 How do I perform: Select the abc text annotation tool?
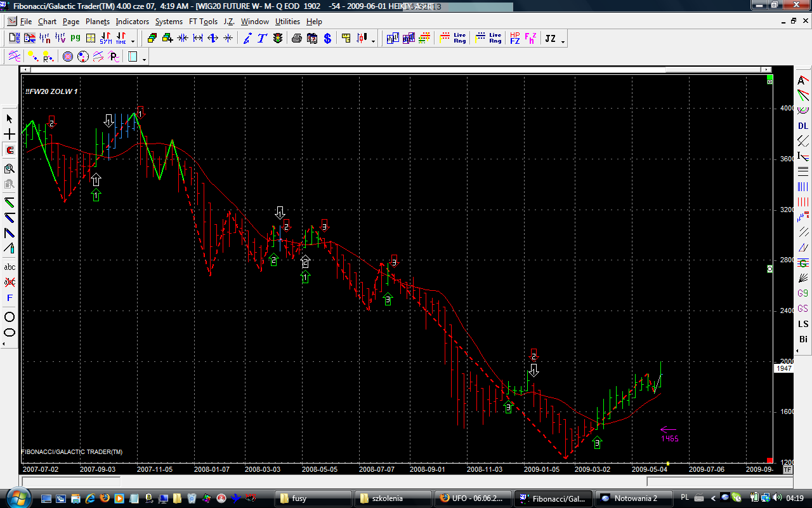[10, 267]
